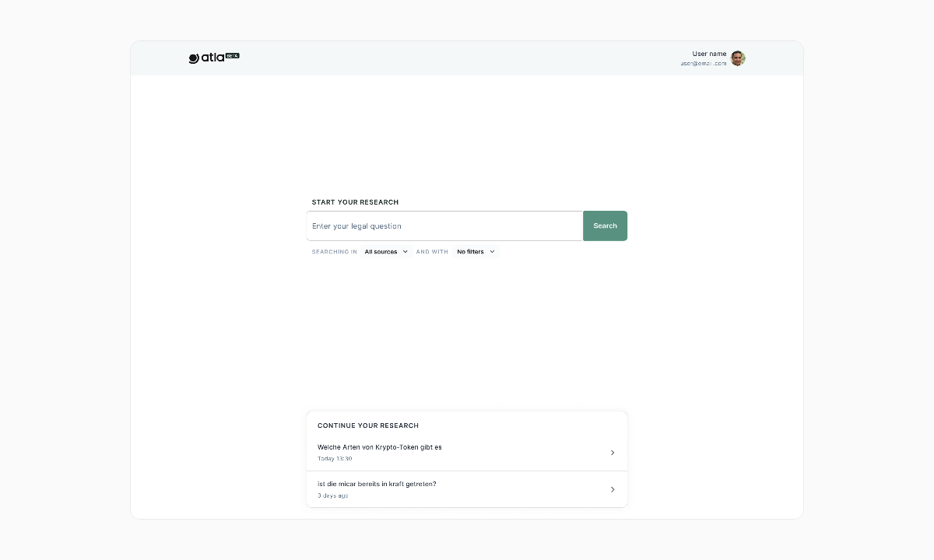This screenshot has height=560, width=934.
Task: Open 'Welche Arten von Krypto-Token gibt es'
Action: [380, 447]
